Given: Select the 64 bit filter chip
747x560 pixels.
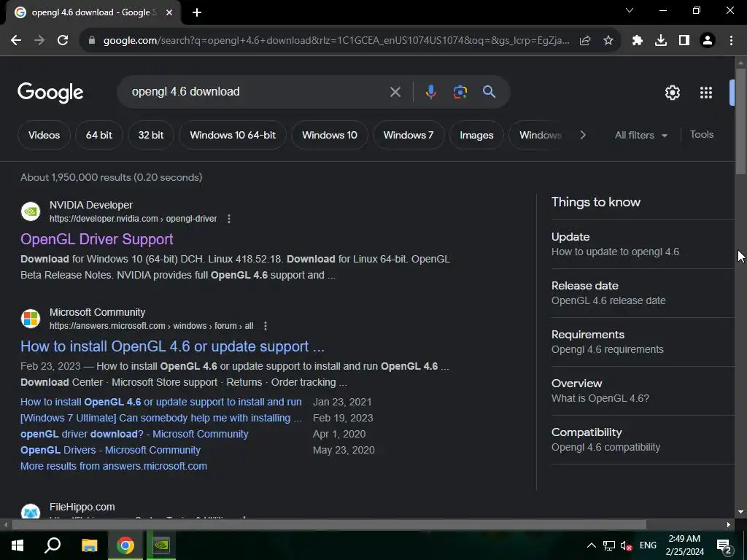Looking at the screenshot, I should (x=99, y=135).
